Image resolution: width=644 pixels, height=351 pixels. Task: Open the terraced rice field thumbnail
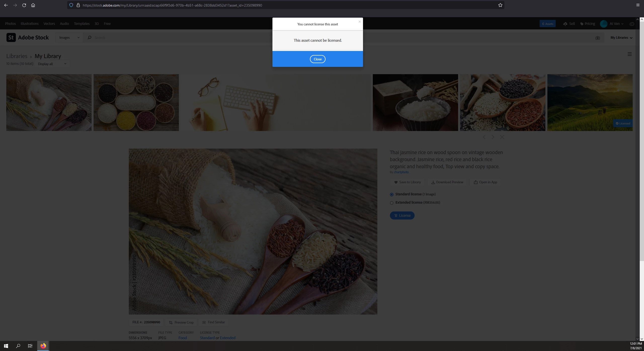[x=590, y=102]
